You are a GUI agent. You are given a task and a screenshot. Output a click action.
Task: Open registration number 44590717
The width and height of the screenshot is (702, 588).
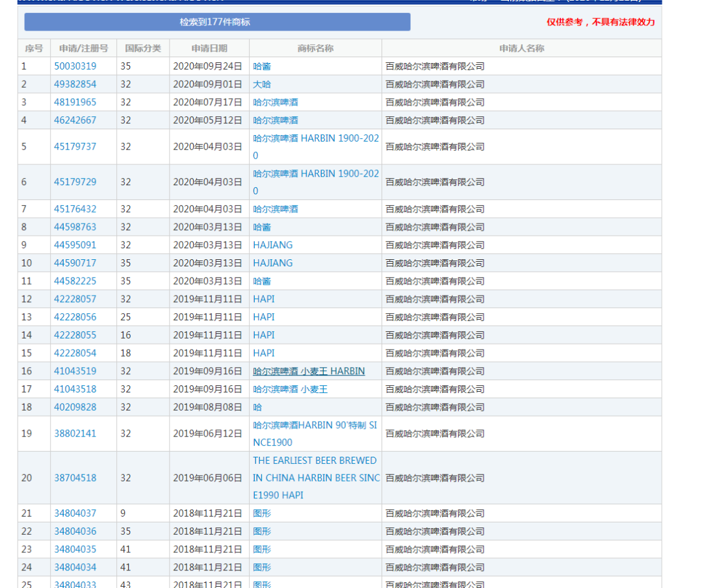pyautogui.click(x=75, y=263)
